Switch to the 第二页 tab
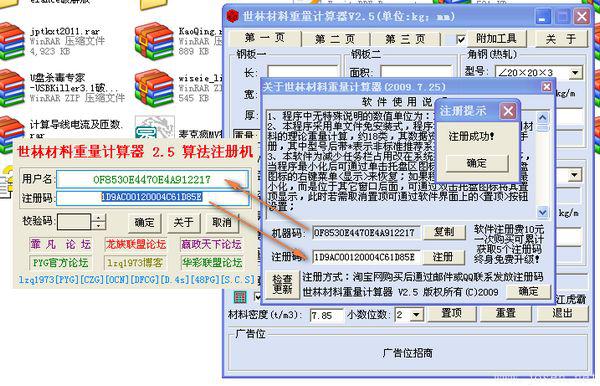Viewport: 600px width, 386px height. 335,39
